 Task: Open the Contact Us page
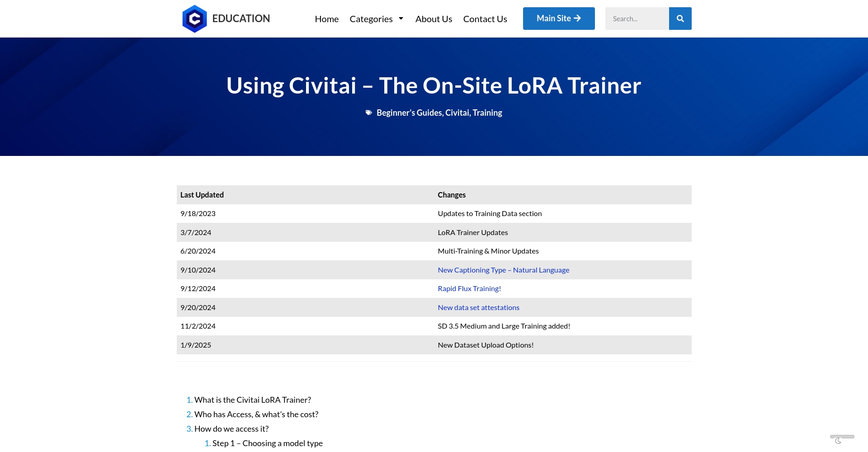(x=485, y=19)
